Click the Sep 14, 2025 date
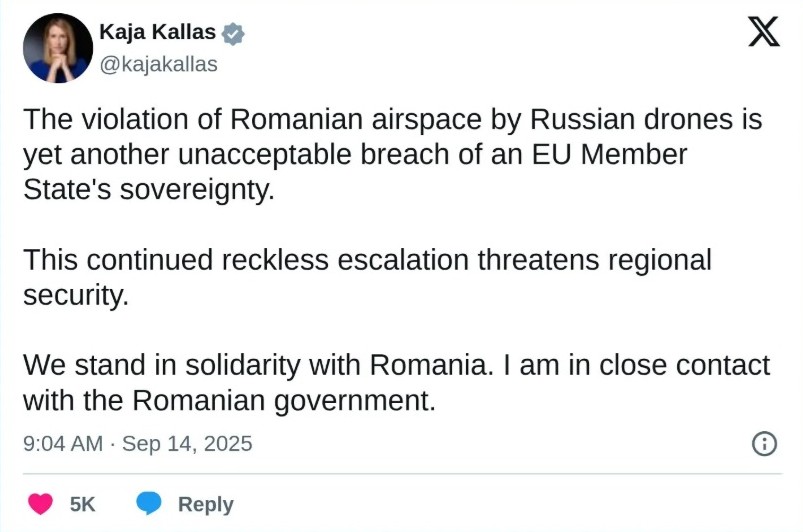 tap(187, 443)
